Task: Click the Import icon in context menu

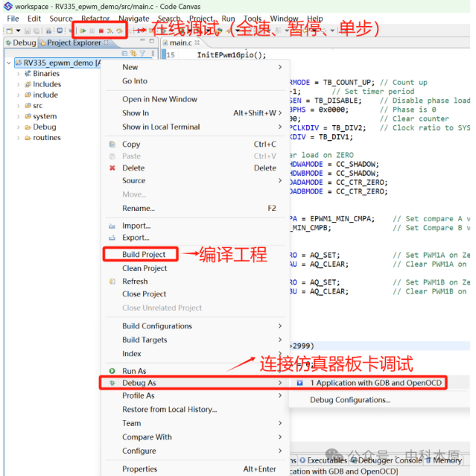Action: click(x=112, y=226)
